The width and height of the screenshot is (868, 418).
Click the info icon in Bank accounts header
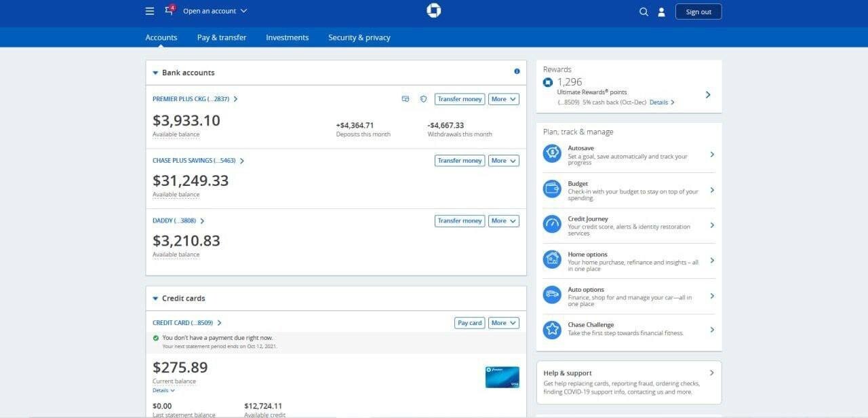point(517,71)
